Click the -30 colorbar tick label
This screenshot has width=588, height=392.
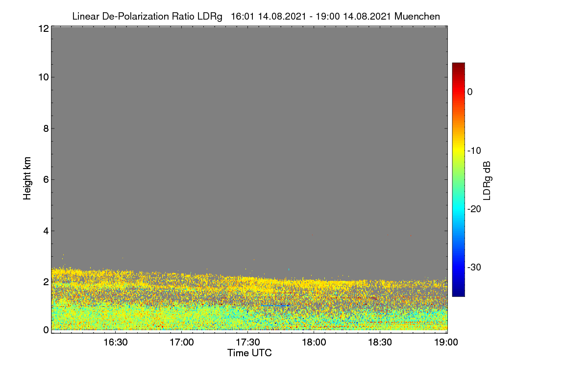click(474, 268)
